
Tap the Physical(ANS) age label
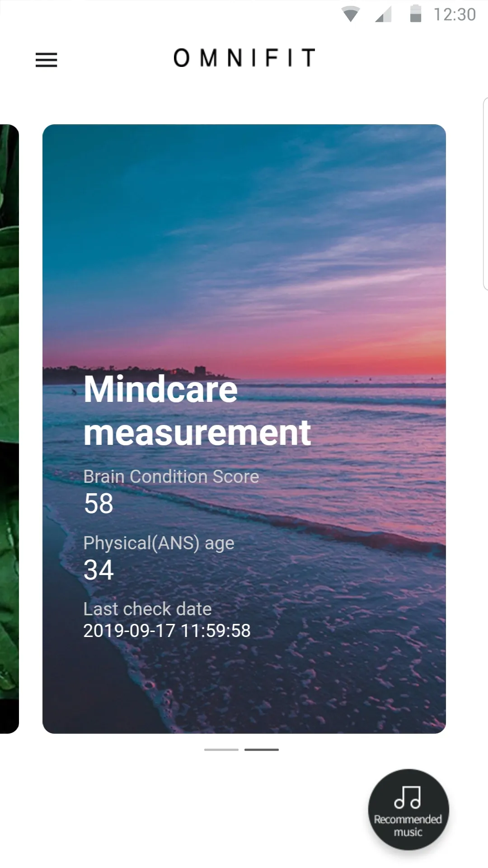click(159, 543)
